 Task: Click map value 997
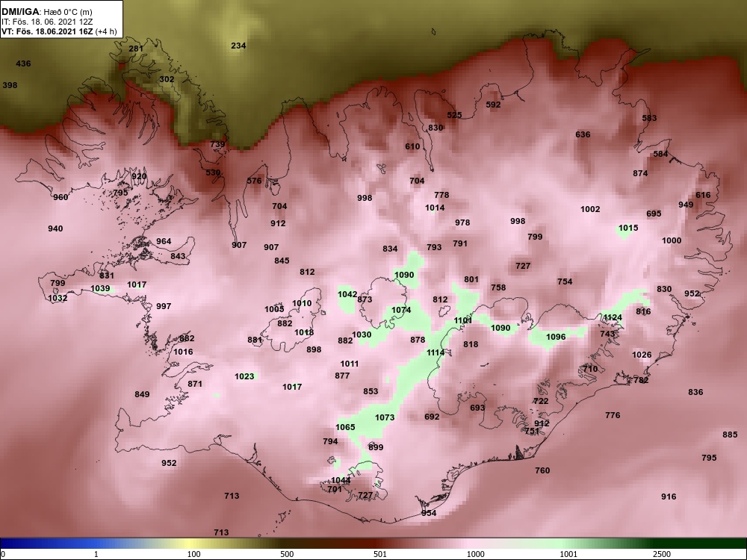pyautogui.click(x=164, y=306)
